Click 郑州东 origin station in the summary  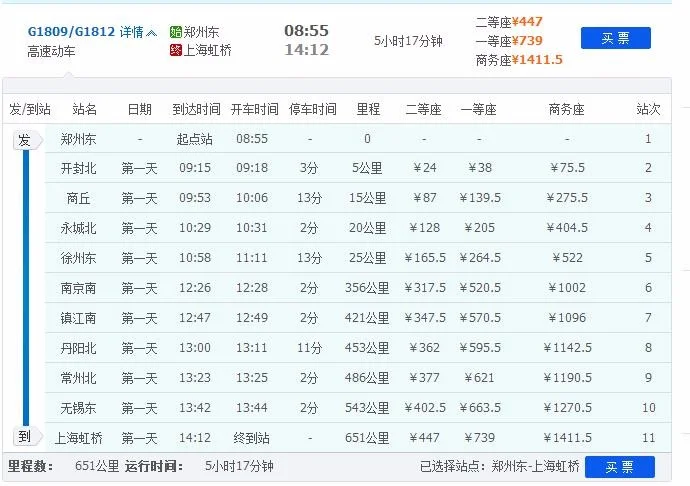pos(201,32)
